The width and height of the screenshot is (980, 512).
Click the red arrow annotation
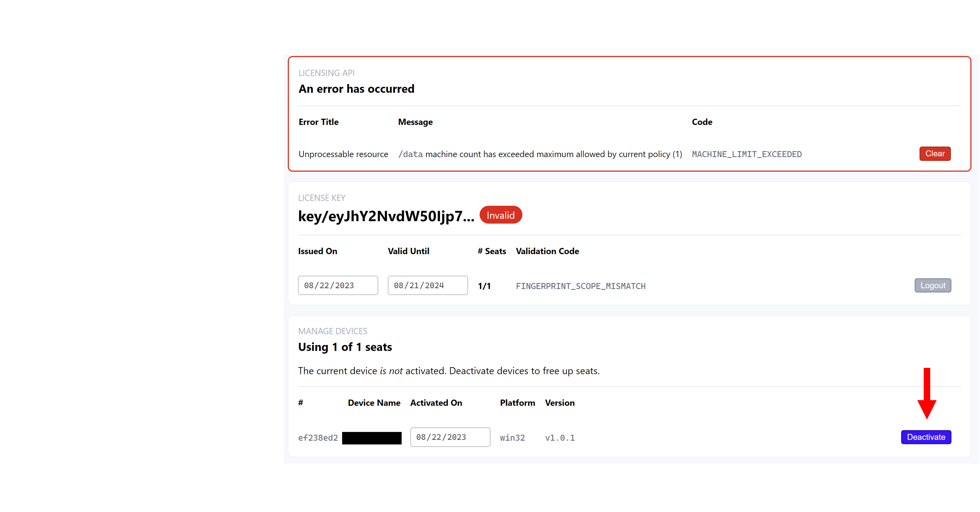[x=927, y=393]
